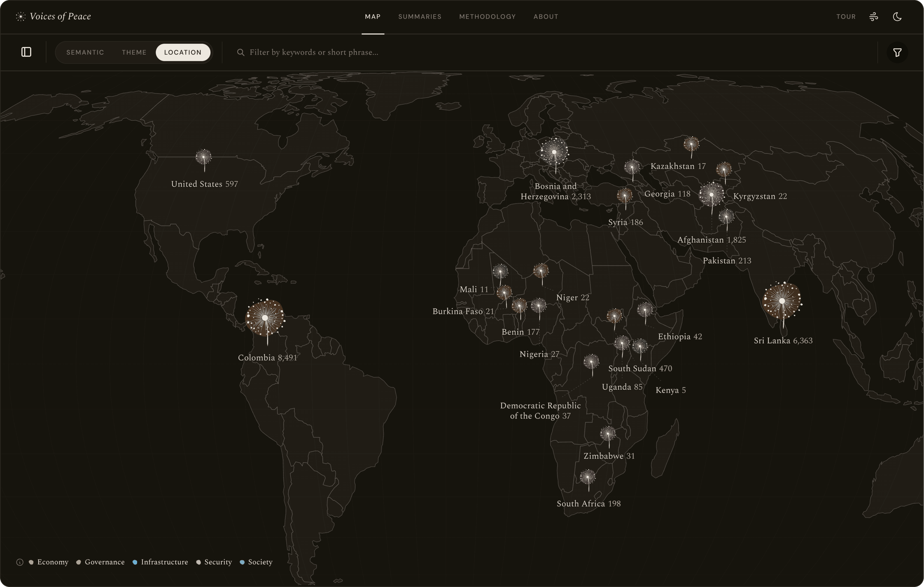Click the Sri Lanka dandelion marker
This screenshot has height=587, width=924.
point(782,301)
